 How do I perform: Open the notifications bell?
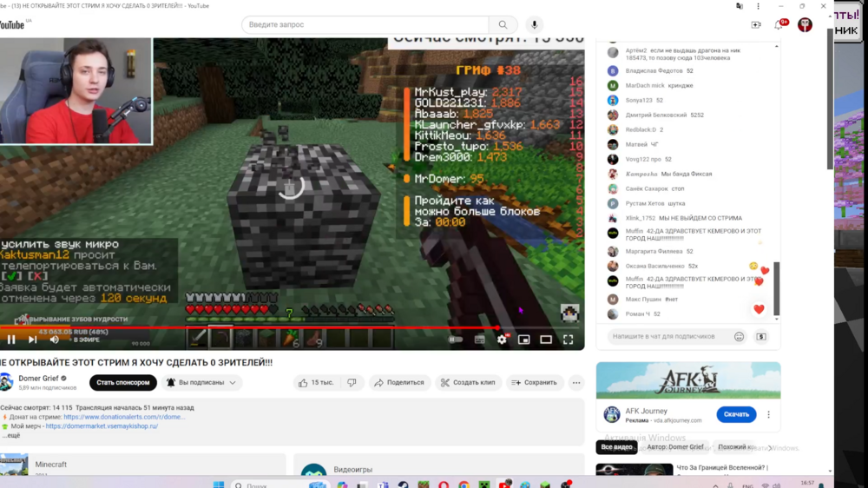coord(779,25)
